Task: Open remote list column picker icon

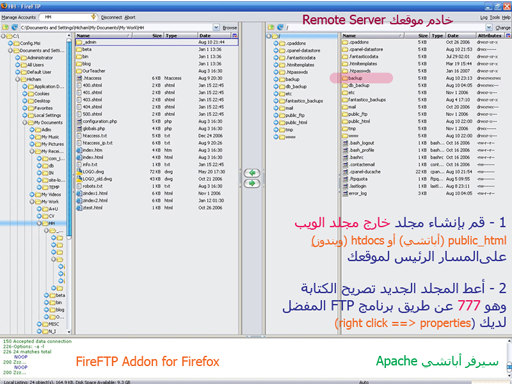Action: coord(508,35)
